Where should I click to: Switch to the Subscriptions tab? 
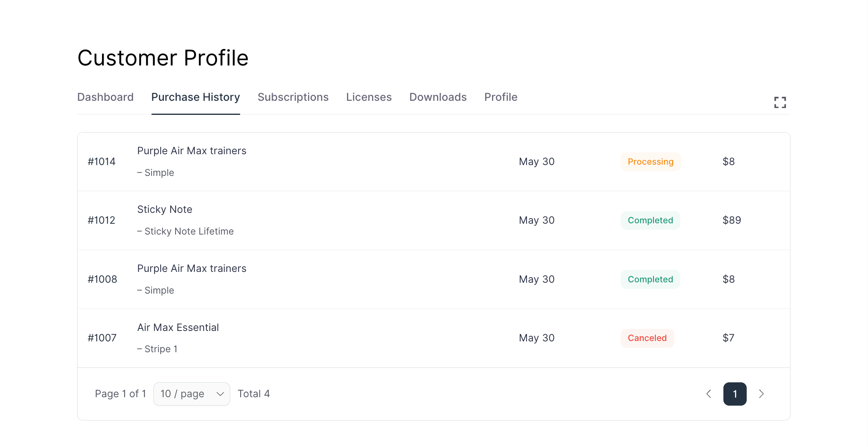293,97
